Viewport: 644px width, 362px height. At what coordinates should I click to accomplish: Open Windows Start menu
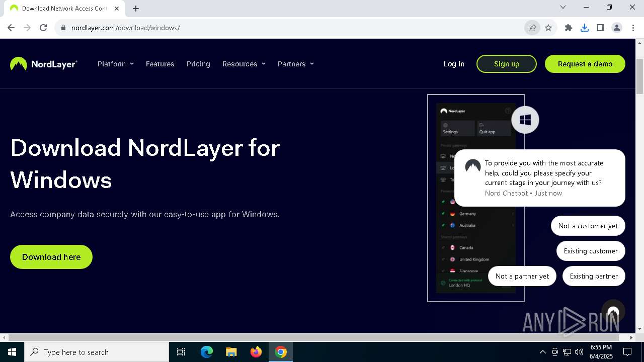[x=12, y=352]
